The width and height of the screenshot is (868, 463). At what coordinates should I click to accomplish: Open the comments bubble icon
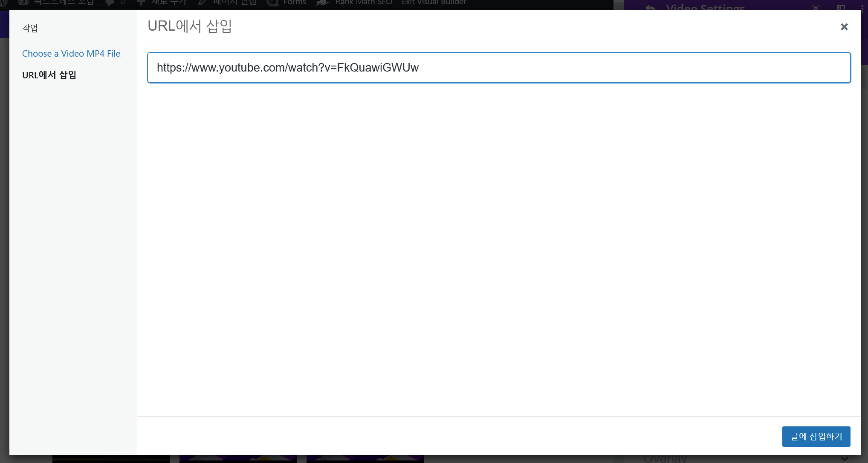(110, 3)
